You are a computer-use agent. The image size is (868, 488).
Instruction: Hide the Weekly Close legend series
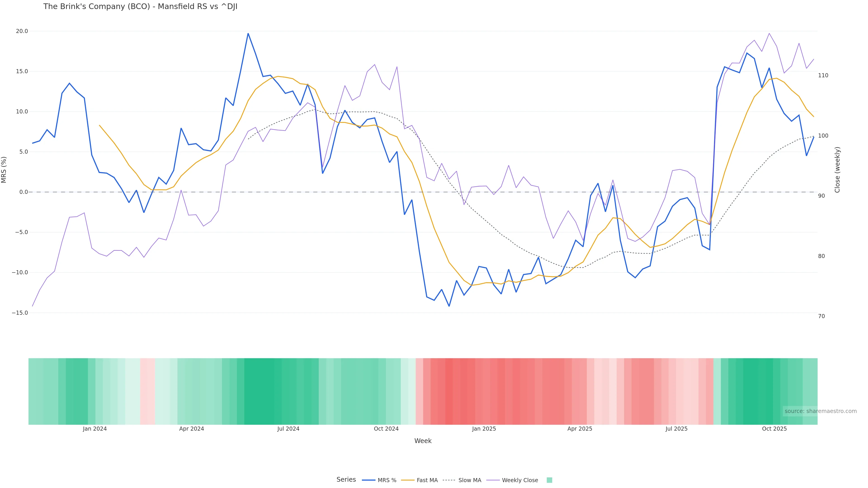[x=520, y=480]
